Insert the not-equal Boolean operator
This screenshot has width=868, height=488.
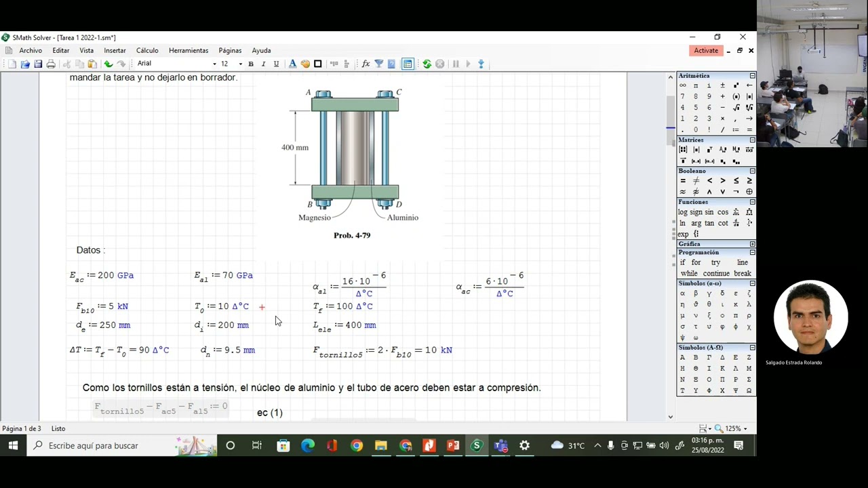(x=696, y=181)
